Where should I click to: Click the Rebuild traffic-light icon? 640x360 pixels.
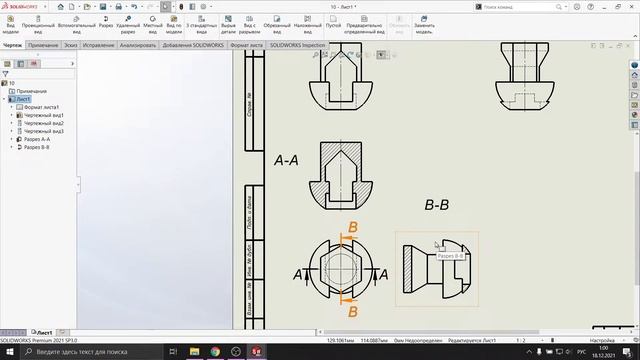181,7
